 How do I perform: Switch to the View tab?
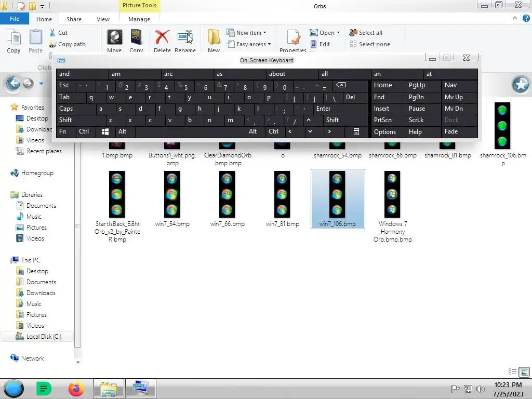tap(103, 19)
